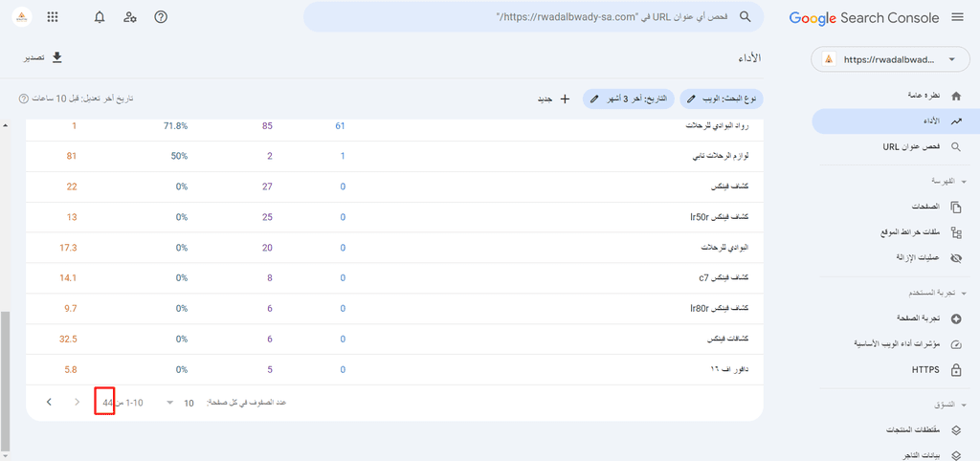Edit the التاريخ: آخر 3 أشهر filter chip
This screenshot has height=461, width=980.
coord(628,99)
